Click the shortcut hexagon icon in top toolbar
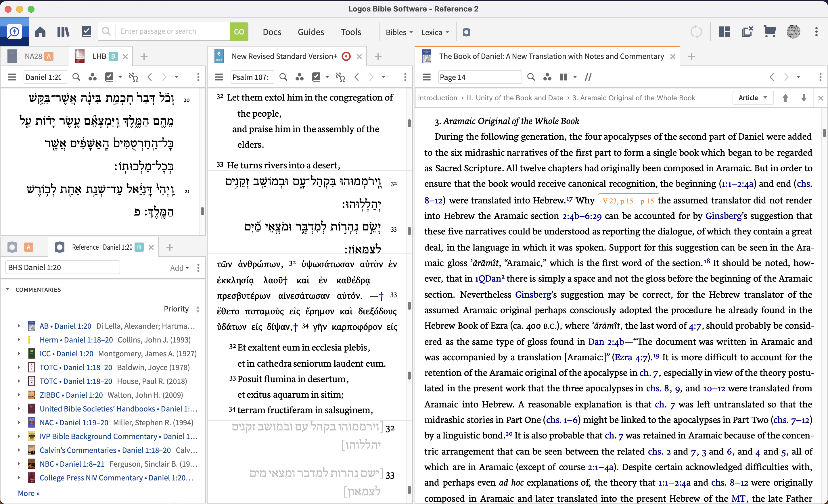The image size is (828, 504). coord(466,32)
